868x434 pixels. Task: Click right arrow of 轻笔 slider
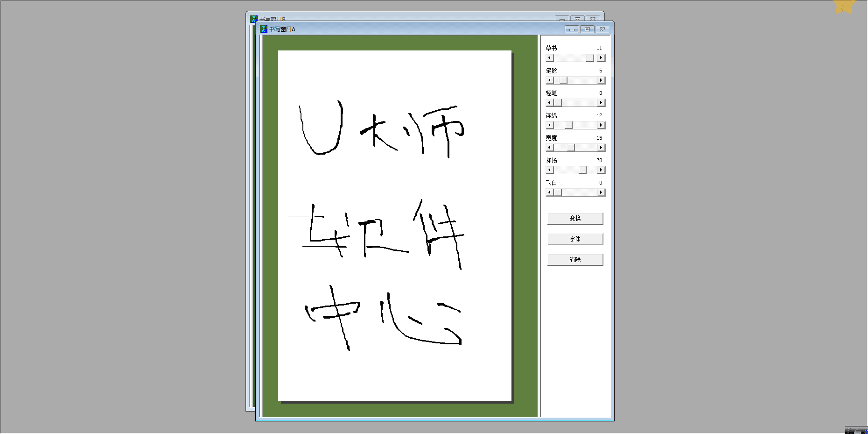pyautogui.click(x=601, y=103)
